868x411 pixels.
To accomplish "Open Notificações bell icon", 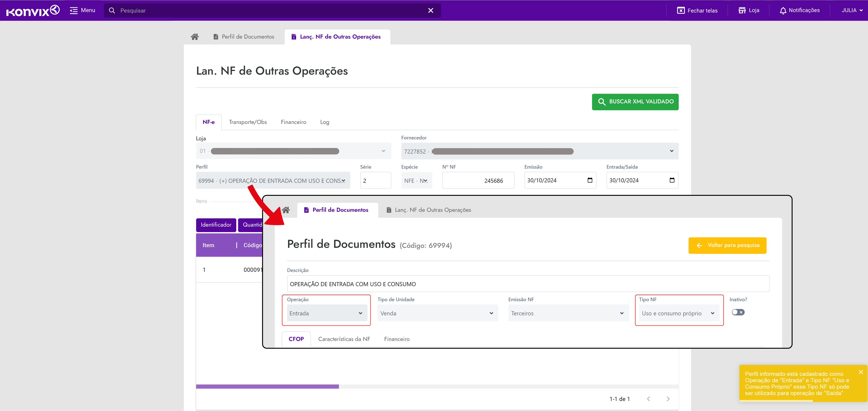I will 783,10.
